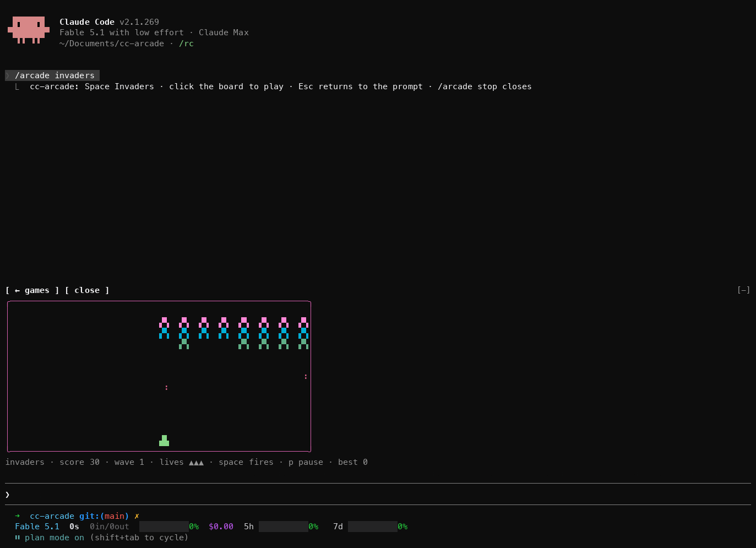Click the 0in/0out token counter
The image size is (756, 548).
pos(110,527)
